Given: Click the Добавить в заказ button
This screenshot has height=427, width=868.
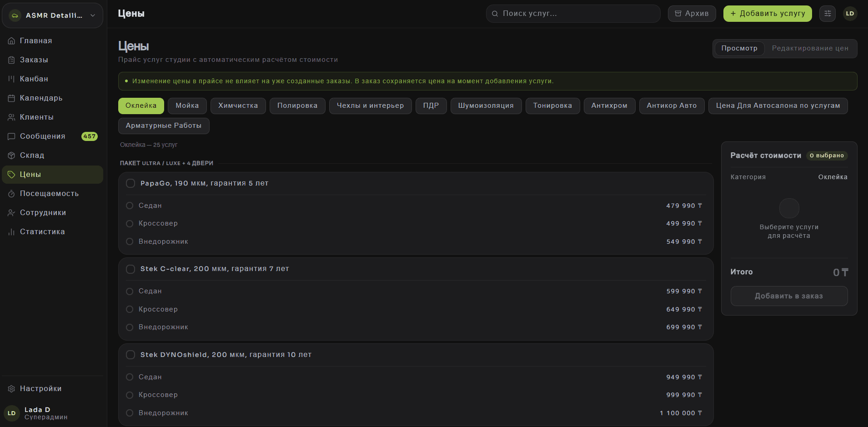Looking at the screenshot, I should (789, 296).
